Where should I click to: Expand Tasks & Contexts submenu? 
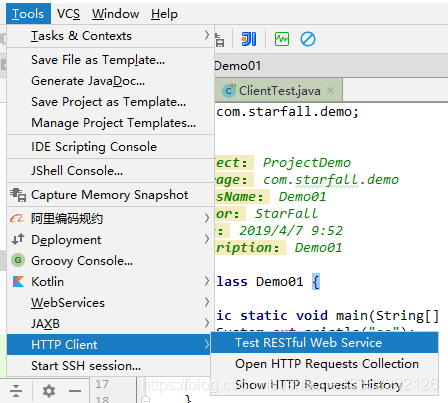(x=110, y=36)
